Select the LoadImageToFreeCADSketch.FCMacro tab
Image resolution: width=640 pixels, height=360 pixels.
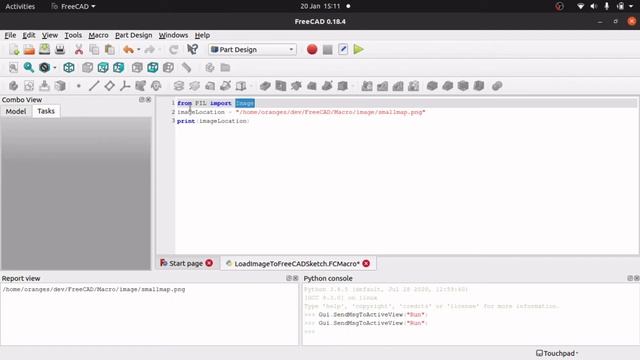point(297,264)
